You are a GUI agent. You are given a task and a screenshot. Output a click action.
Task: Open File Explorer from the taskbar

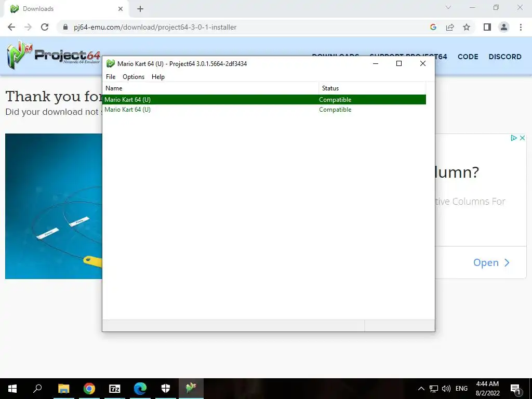click(63, 389)
